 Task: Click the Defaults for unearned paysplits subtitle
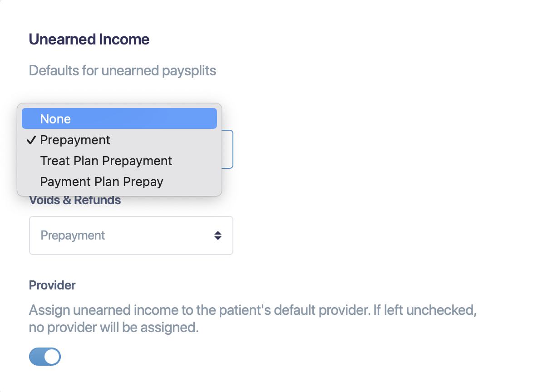[x=122, y=70]
